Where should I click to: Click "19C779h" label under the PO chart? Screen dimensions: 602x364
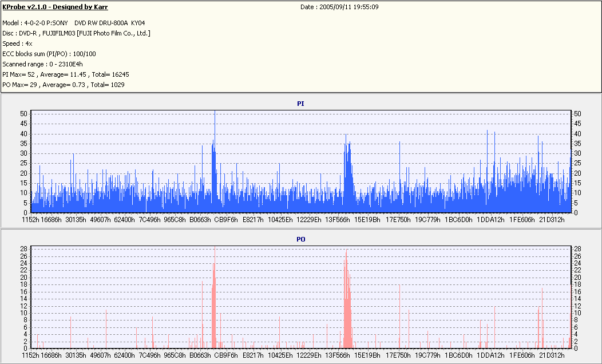coord(427,355)
